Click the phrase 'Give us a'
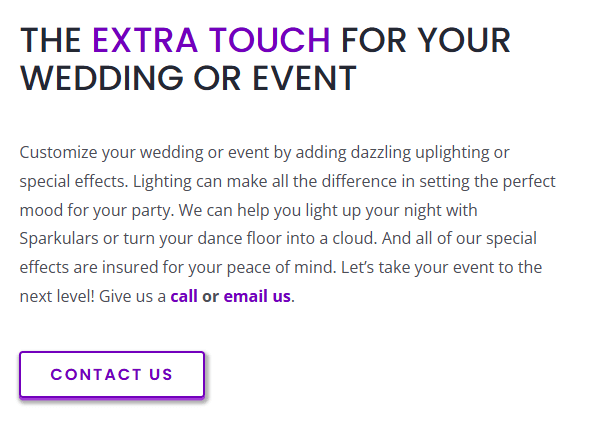This screenshot has height=426, width=600. (x=132, y=296)
